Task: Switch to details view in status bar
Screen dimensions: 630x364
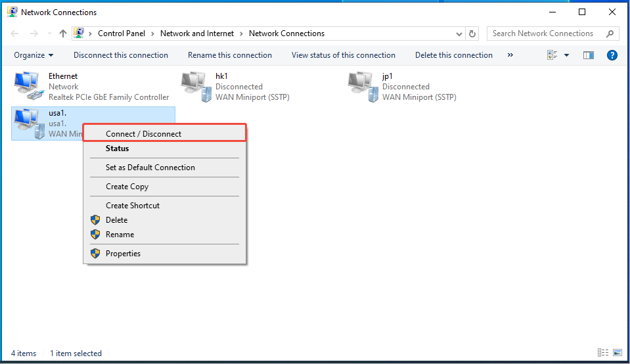Action: [x=602, y=353]
